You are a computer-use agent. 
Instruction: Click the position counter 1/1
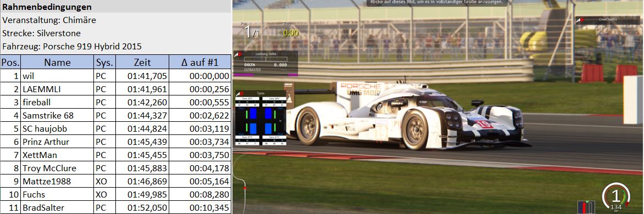252,32
